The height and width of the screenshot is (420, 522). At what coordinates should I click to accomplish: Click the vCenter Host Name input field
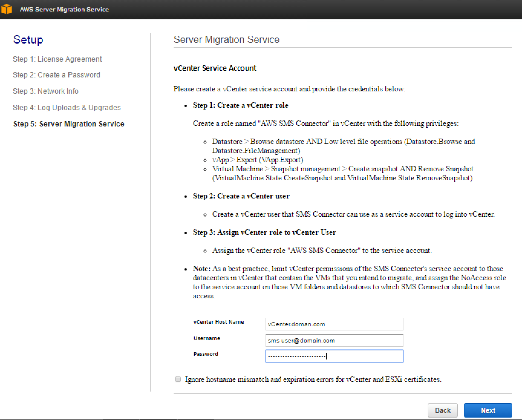(334, 324)
